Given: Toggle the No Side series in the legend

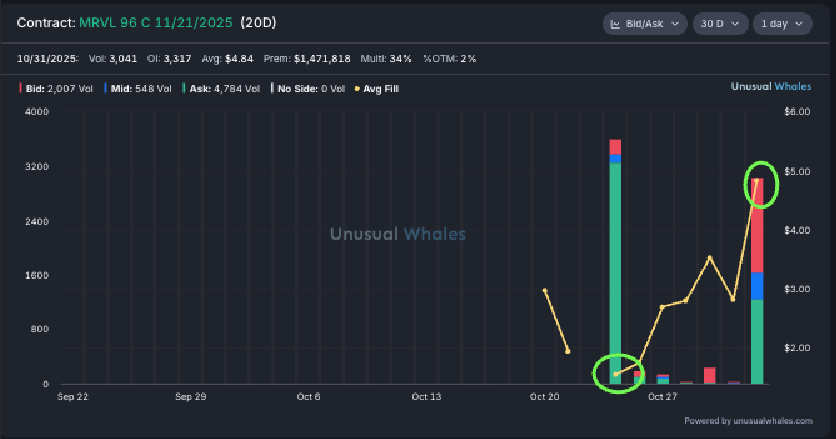Looking at the screenshot, I should [x=308, y=89].
